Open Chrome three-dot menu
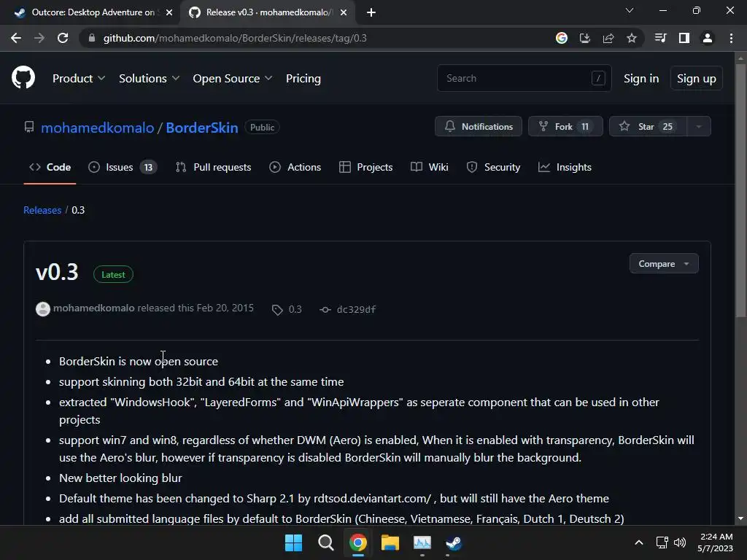The width and height of the screenshot is (747, 560). coord(731,38)
